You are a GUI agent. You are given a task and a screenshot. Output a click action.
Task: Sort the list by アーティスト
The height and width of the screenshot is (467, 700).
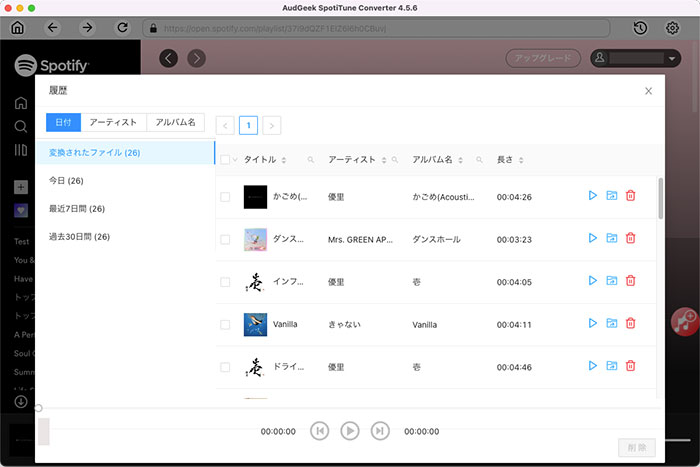[384, 160]
